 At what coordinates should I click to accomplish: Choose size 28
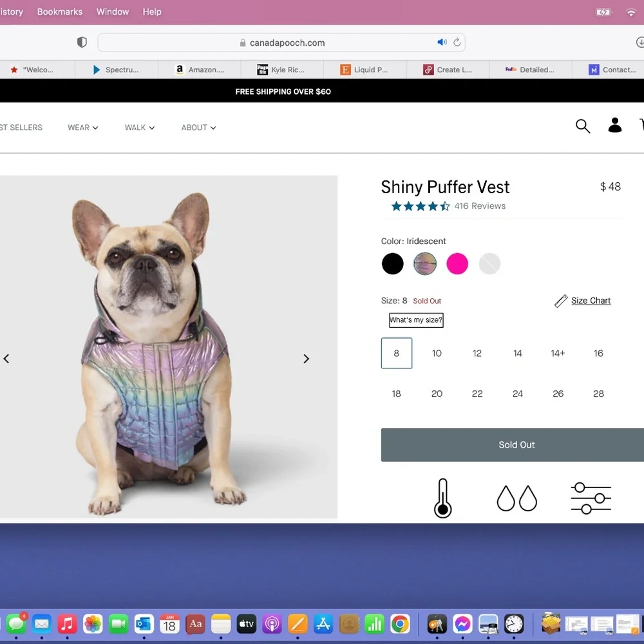click(598, 393)
